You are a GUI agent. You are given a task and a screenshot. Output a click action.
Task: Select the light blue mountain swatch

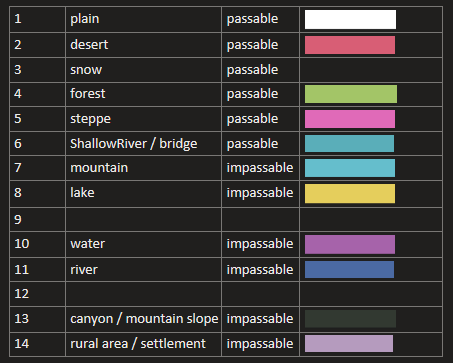pyautogui.click(x=350, y=168)
